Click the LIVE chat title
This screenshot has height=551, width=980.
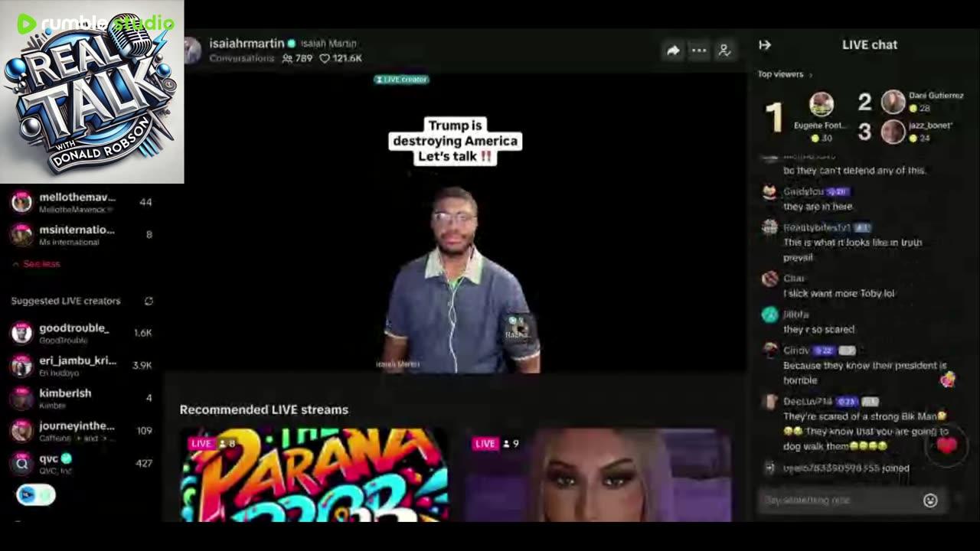coord(870,44)
